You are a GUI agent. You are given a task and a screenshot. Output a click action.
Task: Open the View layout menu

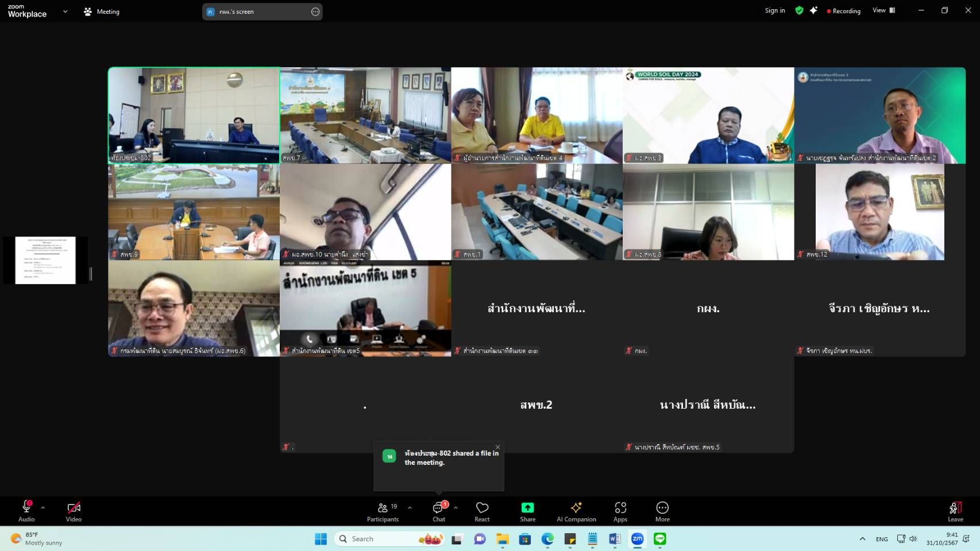tap(883, 10)
